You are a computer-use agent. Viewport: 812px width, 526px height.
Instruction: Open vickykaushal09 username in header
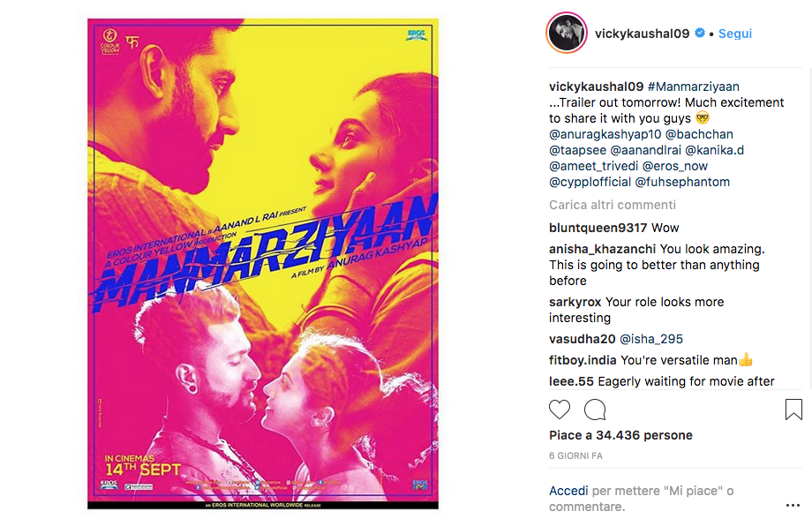(x=643, y=34)
